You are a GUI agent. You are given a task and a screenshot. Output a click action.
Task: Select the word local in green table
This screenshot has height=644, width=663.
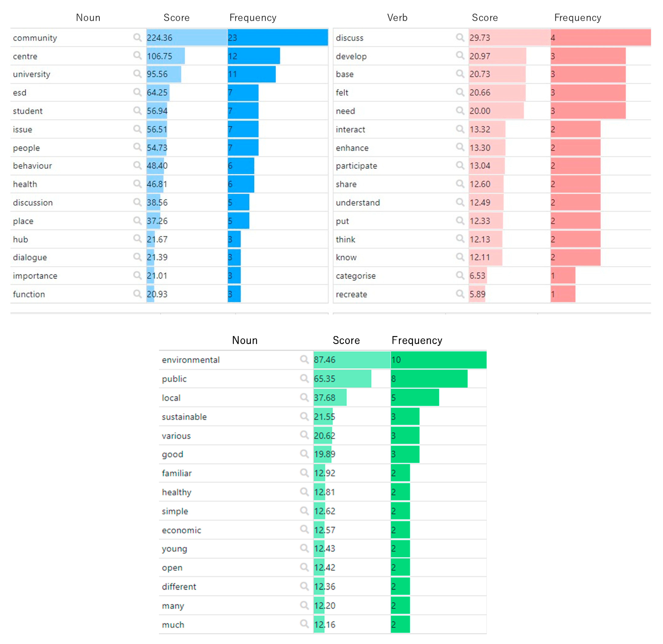coord(171,398)
